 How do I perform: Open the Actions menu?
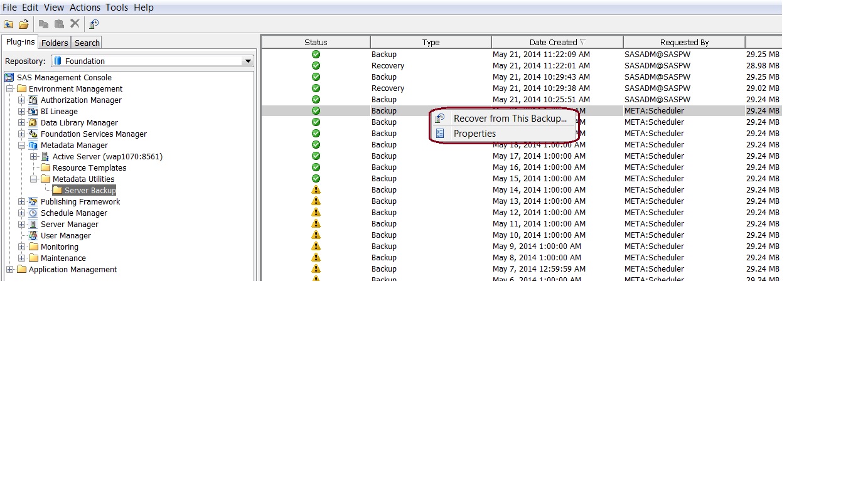[85, 8]
